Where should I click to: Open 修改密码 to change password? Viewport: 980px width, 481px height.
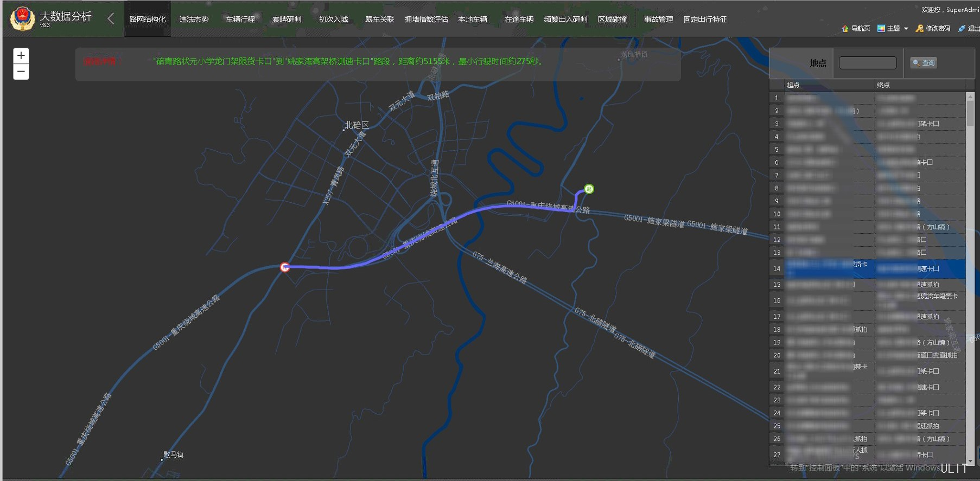point(933,28)
